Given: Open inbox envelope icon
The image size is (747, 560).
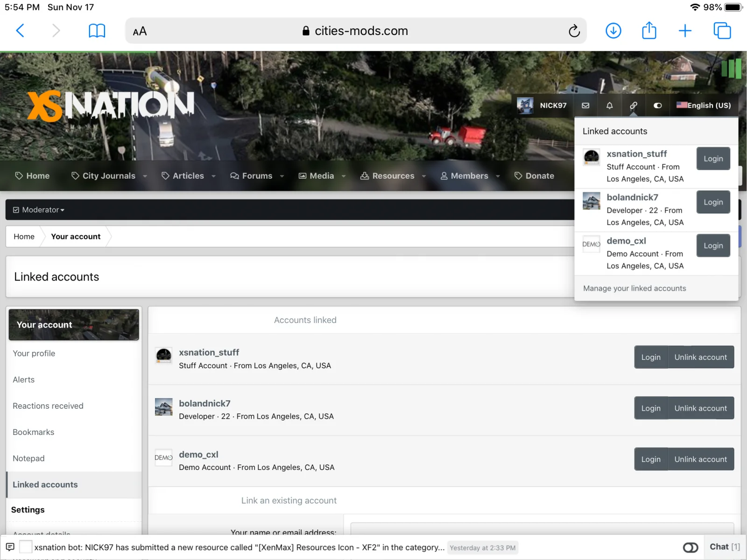Looking at the screenshot, I should (x=585, y=105).
